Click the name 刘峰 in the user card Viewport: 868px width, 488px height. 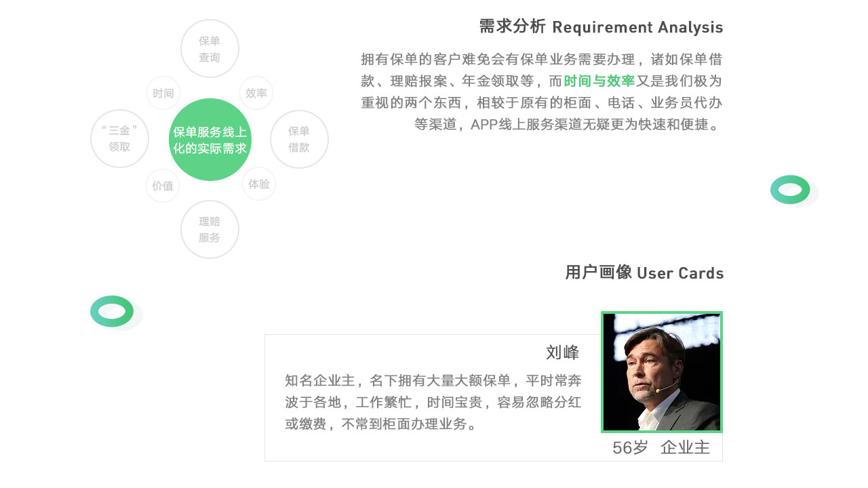[562, 352]
